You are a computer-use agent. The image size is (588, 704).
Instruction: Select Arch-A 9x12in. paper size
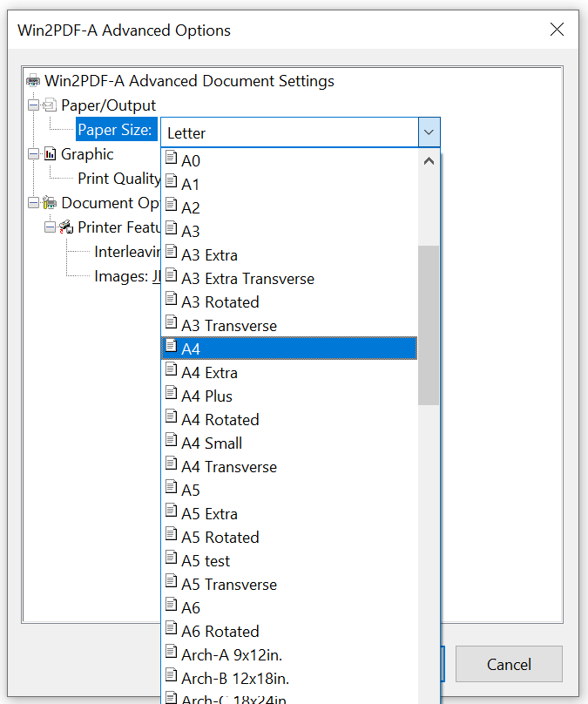tap(289, 654)
